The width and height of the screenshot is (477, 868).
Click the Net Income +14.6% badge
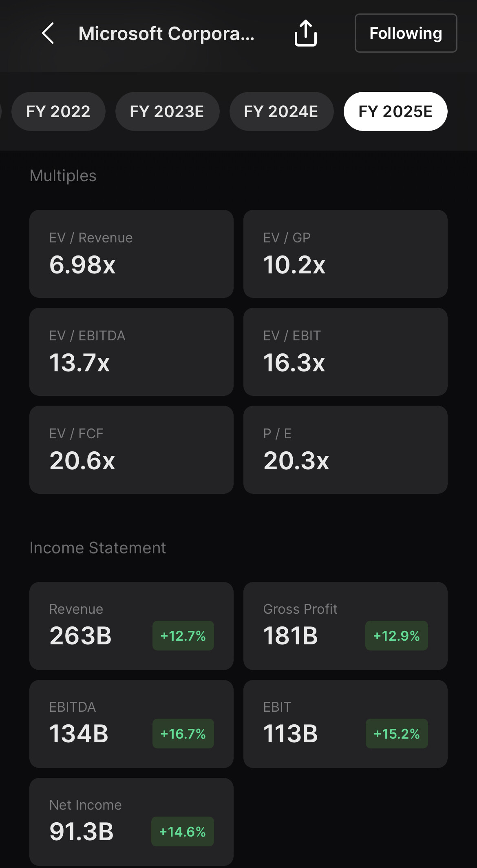(182, 831)
